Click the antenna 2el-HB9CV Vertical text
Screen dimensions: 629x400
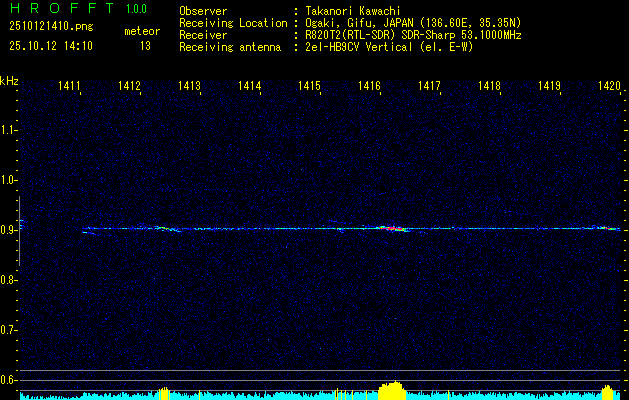click(358, 47)
